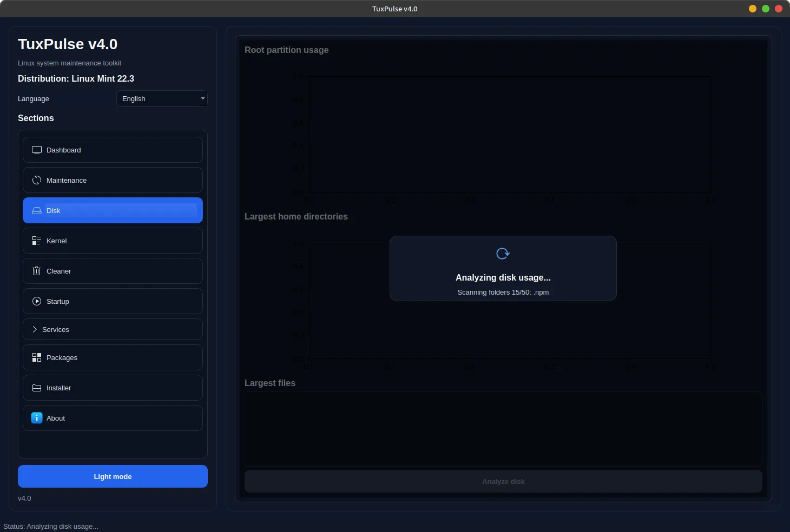This screenshot has height=532, width=790.
Task: Click the spinning loader in analysis dialog
Action: tap(503, 254)
